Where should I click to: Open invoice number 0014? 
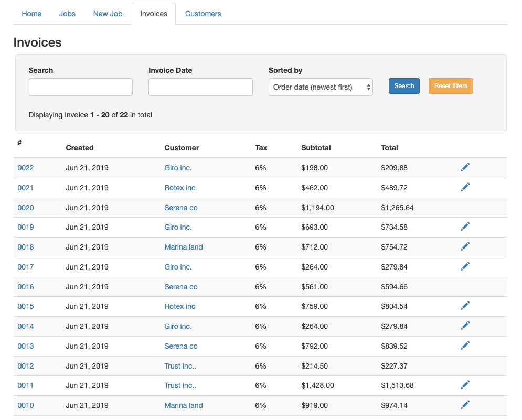click(x=26, y=326)
